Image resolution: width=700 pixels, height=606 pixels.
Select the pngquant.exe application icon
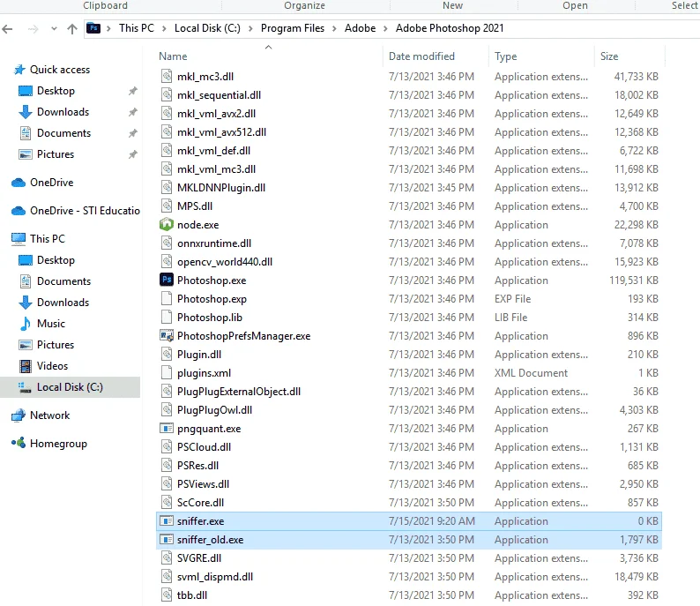[166, 429]
